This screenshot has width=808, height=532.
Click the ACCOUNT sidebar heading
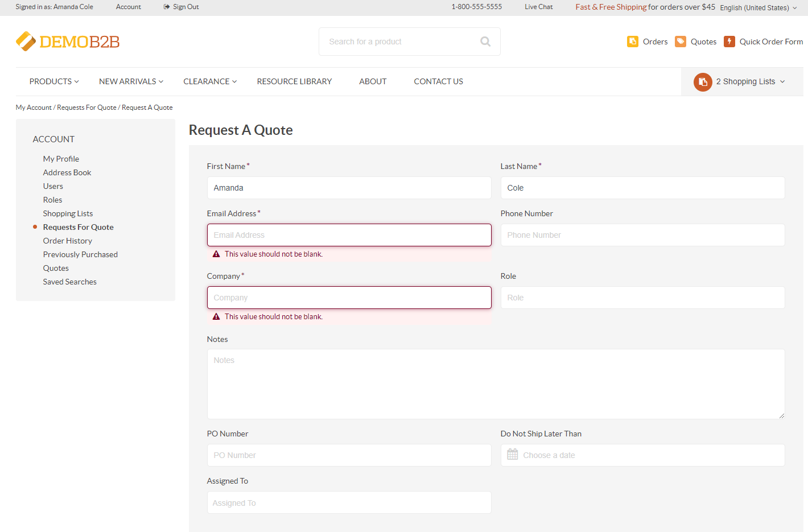(x=53, y=139)
